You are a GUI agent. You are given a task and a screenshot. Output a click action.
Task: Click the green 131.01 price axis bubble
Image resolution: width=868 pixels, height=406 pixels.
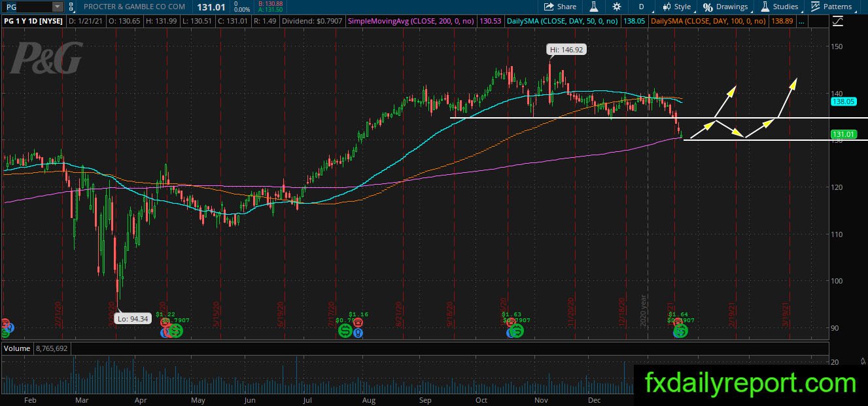coord(843,134)
